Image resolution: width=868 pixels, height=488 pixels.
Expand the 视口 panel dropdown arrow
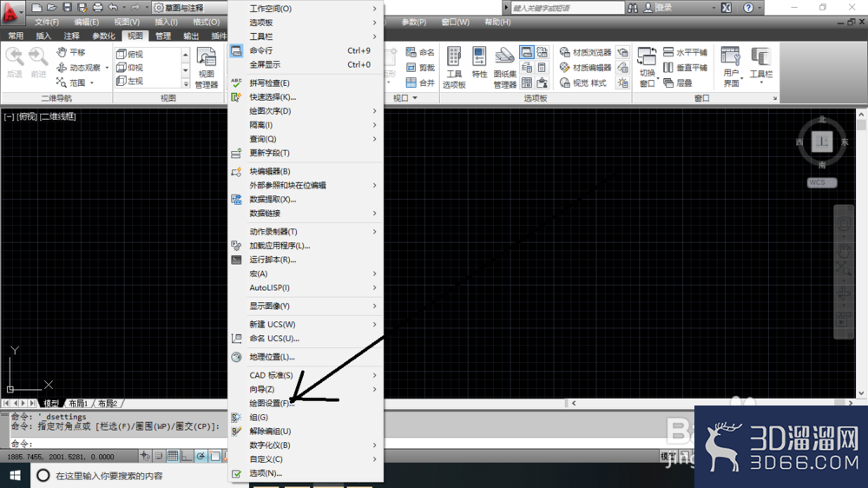pyautogui.click(x=415, y=98)
